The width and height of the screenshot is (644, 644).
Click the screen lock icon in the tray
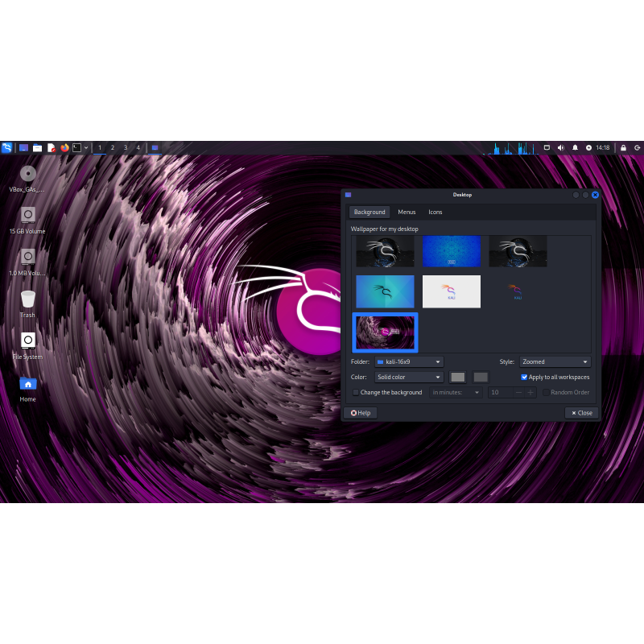tap(623, 148)
